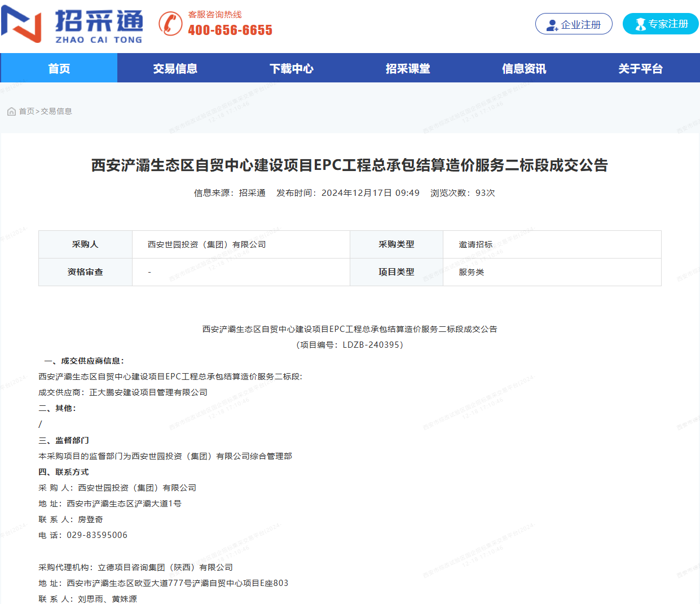Select the 关于平台 navigation tab

[x=640, y=69]
